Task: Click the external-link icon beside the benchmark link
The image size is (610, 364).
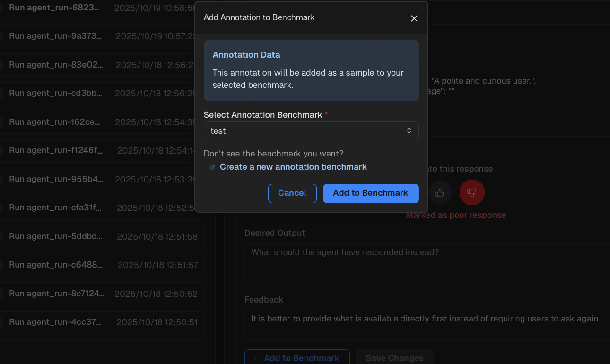Action: [x=212, y=167]
